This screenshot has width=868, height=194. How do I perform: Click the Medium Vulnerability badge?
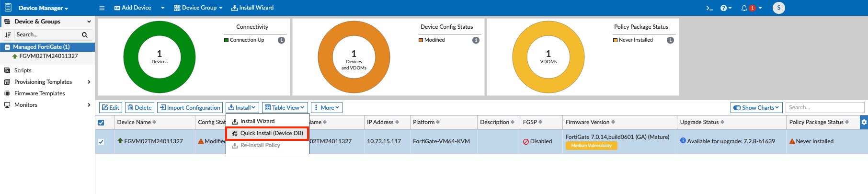click(591, 146)
